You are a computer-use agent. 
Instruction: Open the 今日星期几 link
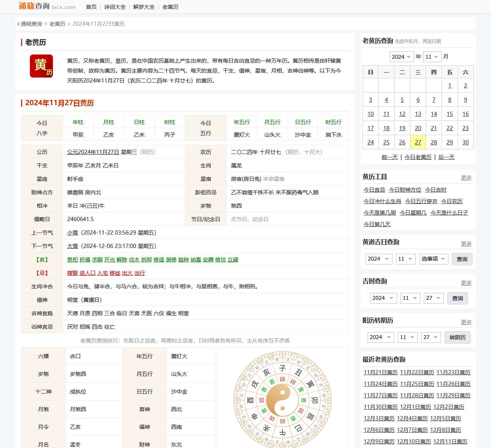coord(413,213)
